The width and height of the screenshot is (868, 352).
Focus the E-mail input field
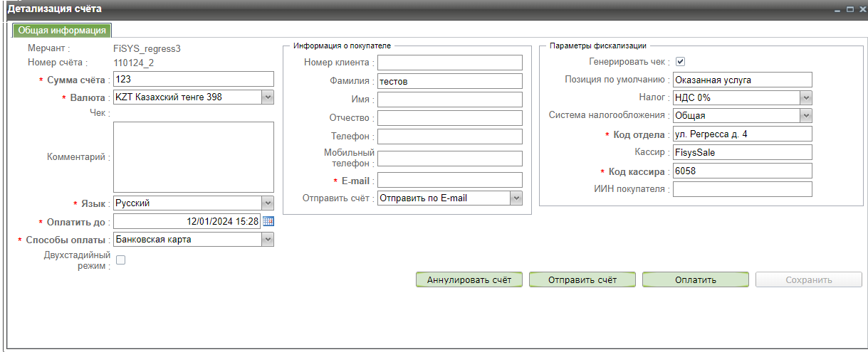pos(449,181)
